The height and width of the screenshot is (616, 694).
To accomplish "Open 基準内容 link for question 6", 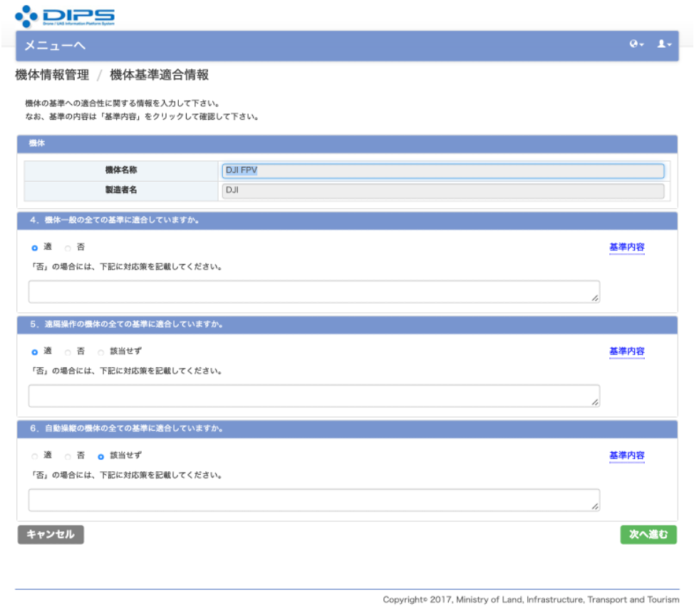I will (x=626, y=456).
